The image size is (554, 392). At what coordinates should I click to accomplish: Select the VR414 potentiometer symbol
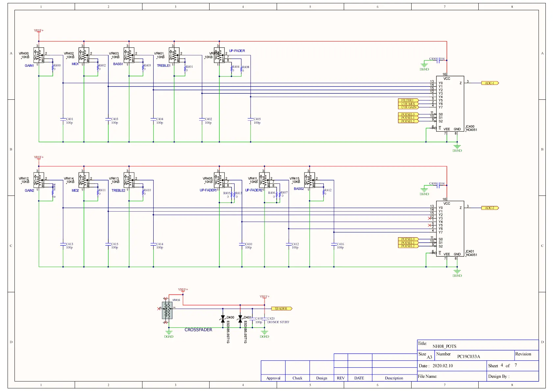[x=84, y=180]
